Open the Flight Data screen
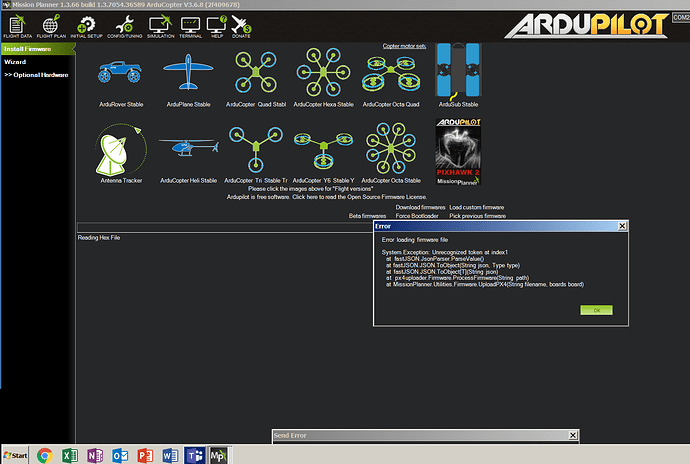 [18, 26]
